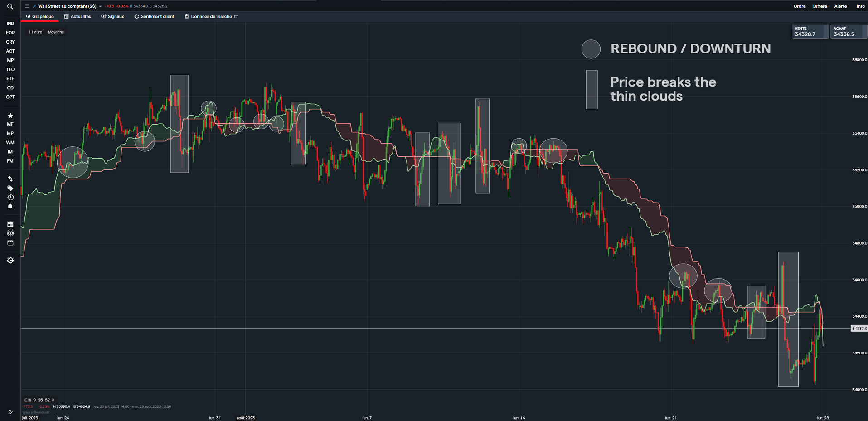Image resolution: width=868 pixels, height=421 pixels.
Task: Open the ICHI 9 26 52 indicator settings
Action: (x=37, y=400)
